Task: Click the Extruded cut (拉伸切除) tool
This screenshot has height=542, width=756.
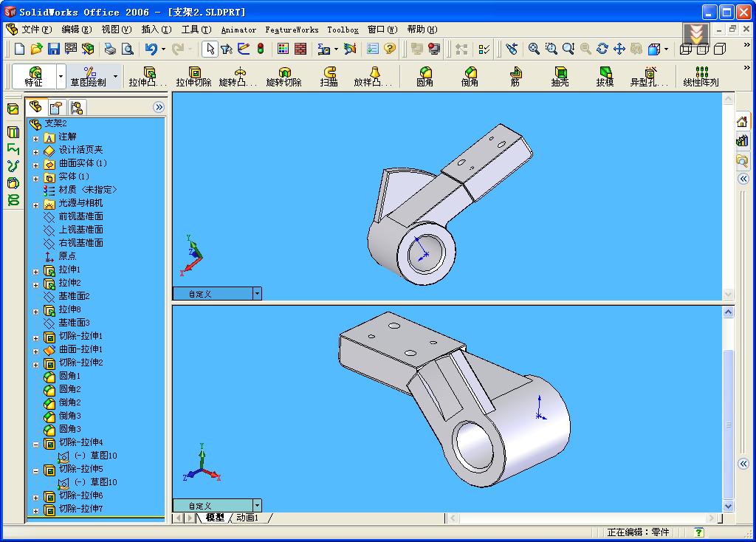Action: [x=194, y=77]
